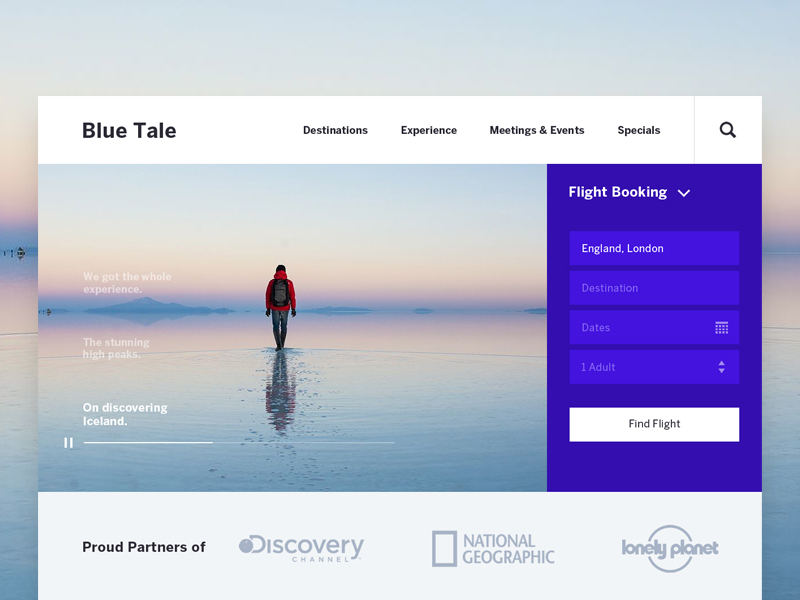Open the 1 Adult passenger selector
Image resolution: width=800 pixels, height=600 pixels.
click(x=654, y=367)
